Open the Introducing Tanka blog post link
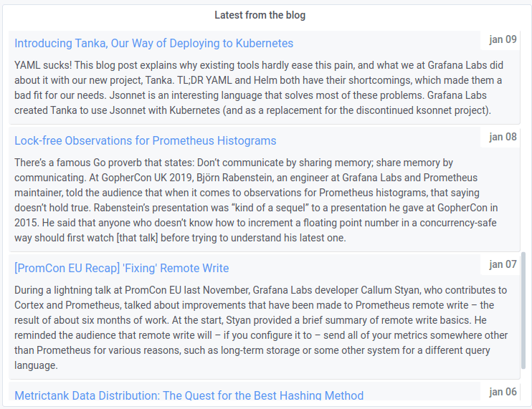This screenshot has width=532, height=409. coord(153,43)
